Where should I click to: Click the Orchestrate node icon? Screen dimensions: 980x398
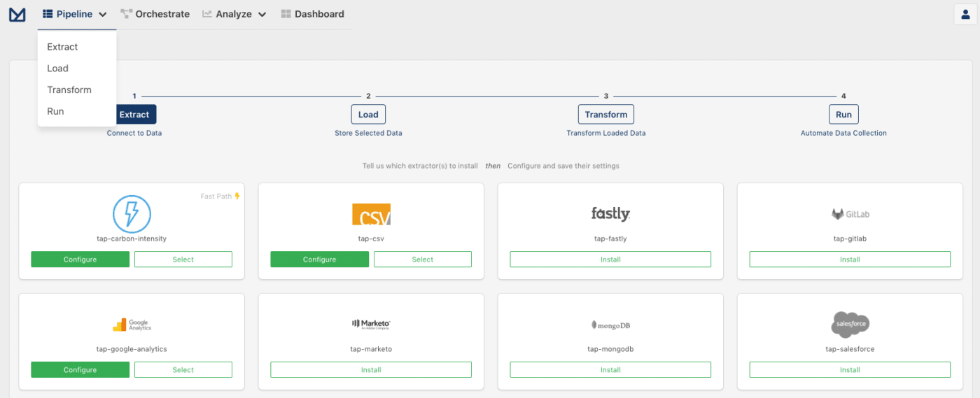(x=126, y=14)
